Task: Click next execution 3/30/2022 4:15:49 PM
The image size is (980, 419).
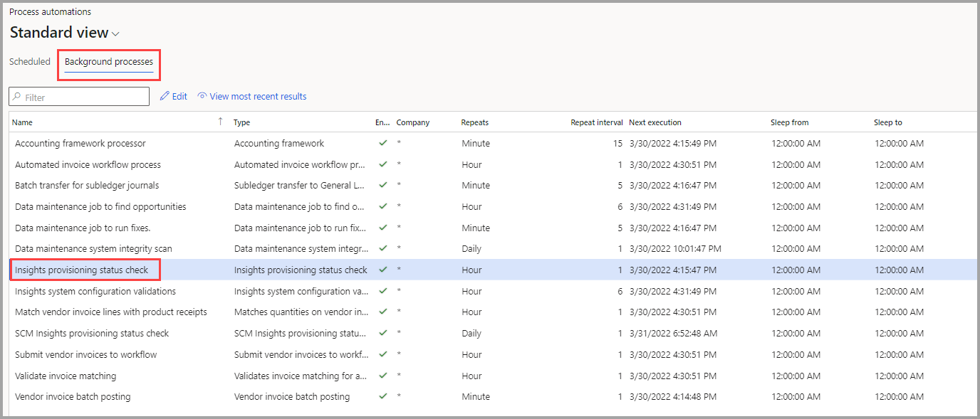Action: [x=673, y=143]
